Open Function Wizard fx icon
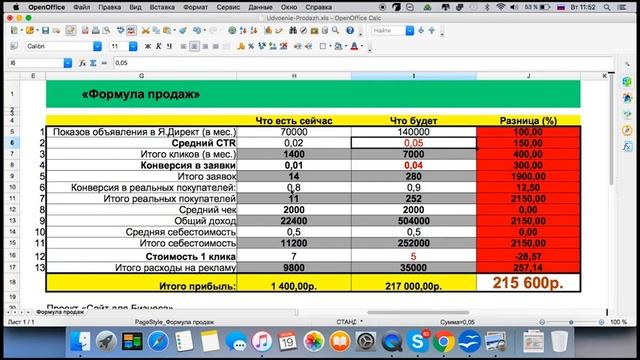Screen dimensions: 640x360 pyautogui.click(x=82, y=63)
